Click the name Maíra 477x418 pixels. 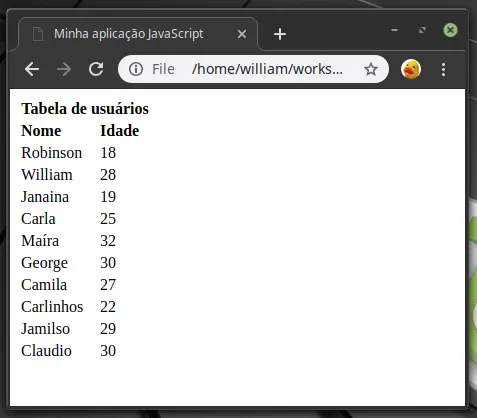[40, 241]
